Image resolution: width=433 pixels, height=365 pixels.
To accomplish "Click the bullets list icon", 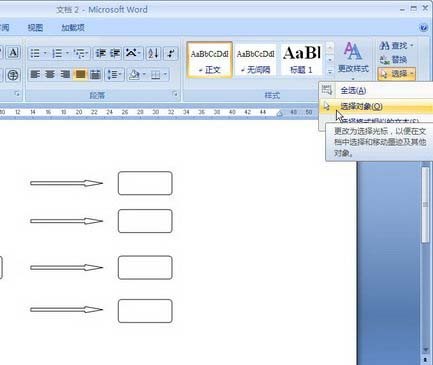I will (x=35, y=53).
